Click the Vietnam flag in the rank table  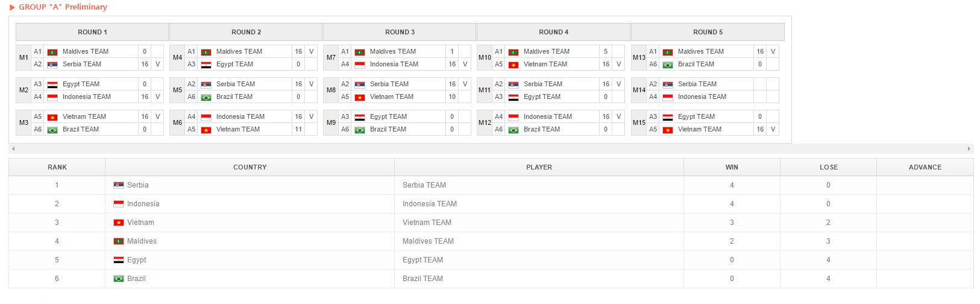(119, 223)
